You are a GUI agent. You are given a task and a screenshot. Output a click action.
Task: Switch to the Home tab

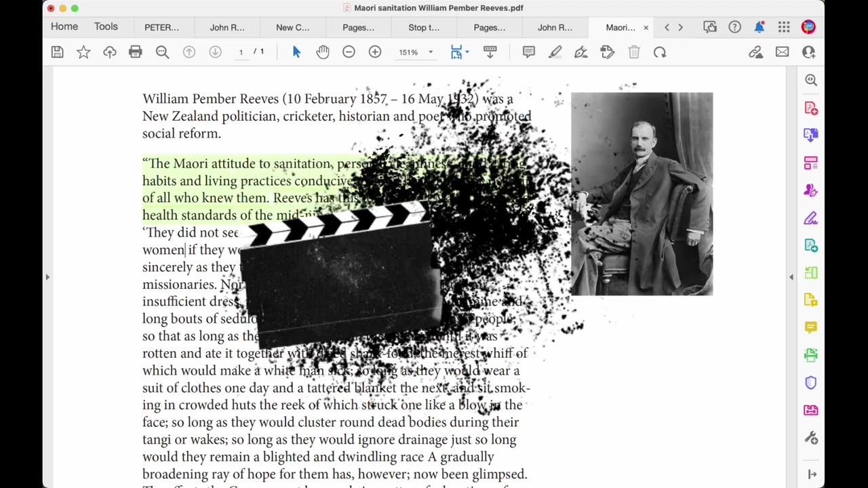[64, 26]
